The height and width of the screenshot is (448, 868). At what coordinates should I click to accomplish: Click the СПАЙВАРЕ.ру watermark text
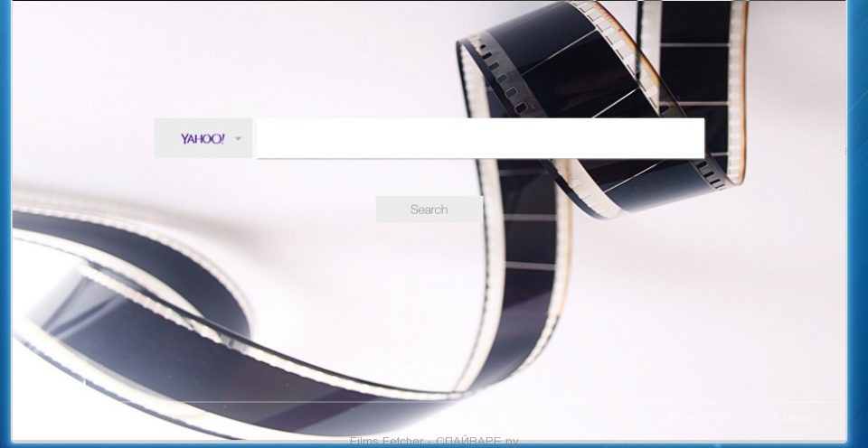[x=476, y=441]
